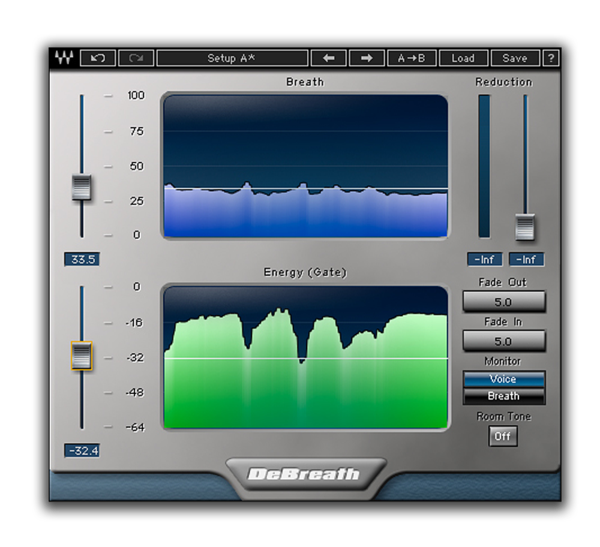Click the -16 mark on Energy scale
This screenshot has width=600, height=547.
click(134, 323)
